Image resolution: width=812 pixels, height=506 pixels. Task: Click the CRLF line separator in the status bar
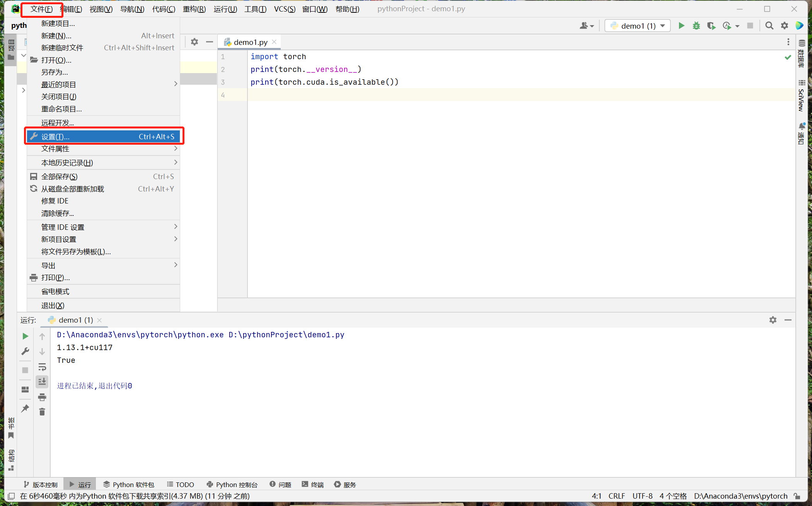click(x=616, y=496)
